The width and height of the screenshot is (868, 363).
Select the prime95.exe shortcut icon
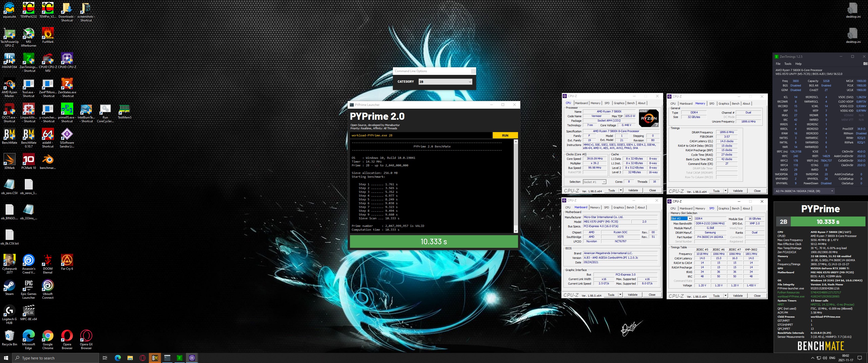(x=67, y=113)
